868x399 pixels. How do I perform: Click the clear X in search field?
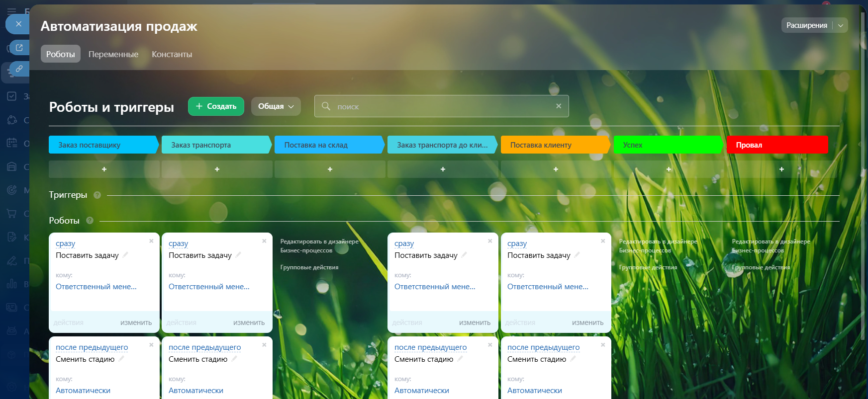point(558,106)
